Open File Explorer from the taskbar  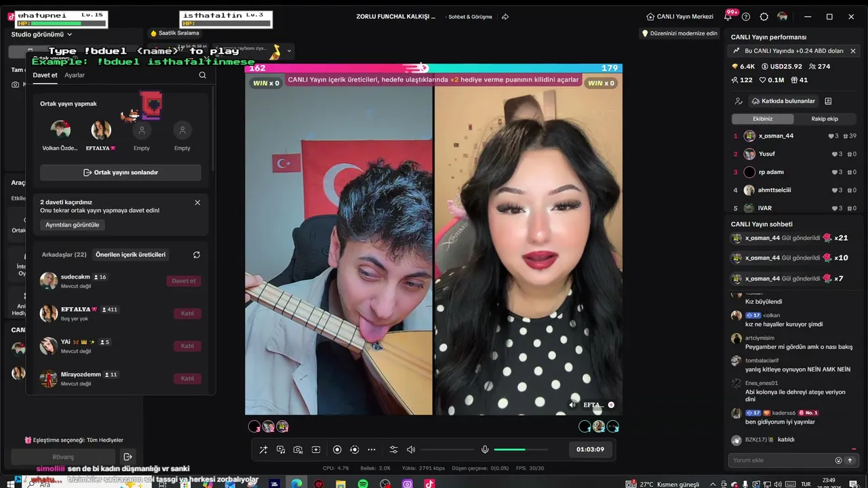[x=341, y=483]
